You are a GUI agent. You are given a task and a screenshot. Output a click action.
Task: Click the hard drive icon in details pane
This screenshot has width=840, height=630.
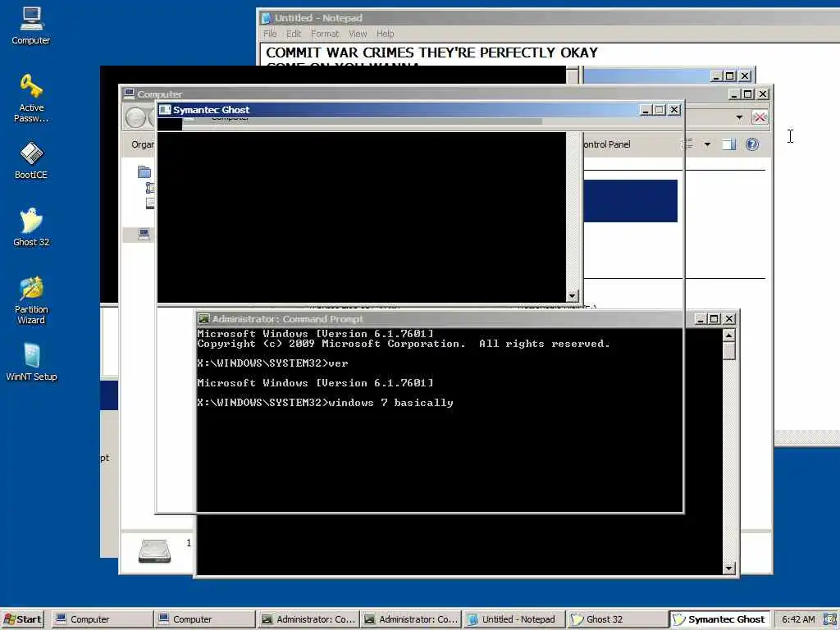click(154, 550)
